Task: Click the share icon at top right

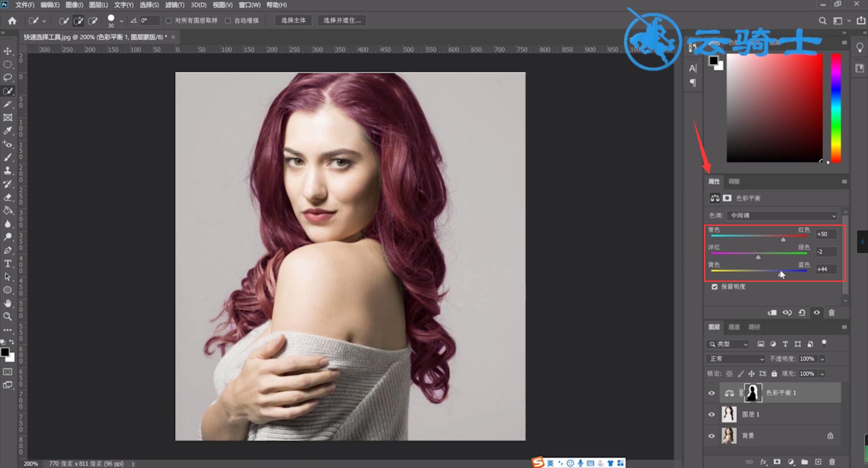Action: tap(861, 20)
